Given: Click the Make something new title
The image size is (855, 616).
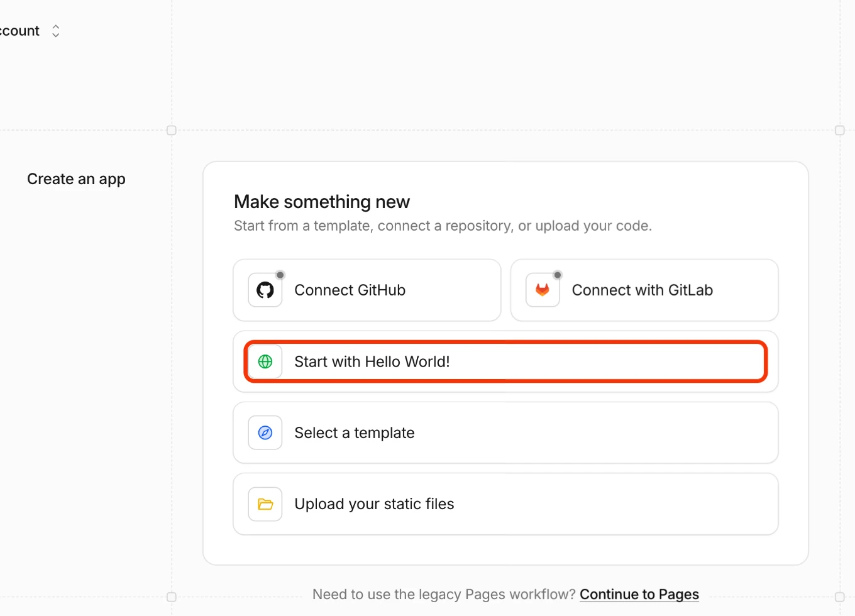Looking at the screenshot, I should (322, 202).
